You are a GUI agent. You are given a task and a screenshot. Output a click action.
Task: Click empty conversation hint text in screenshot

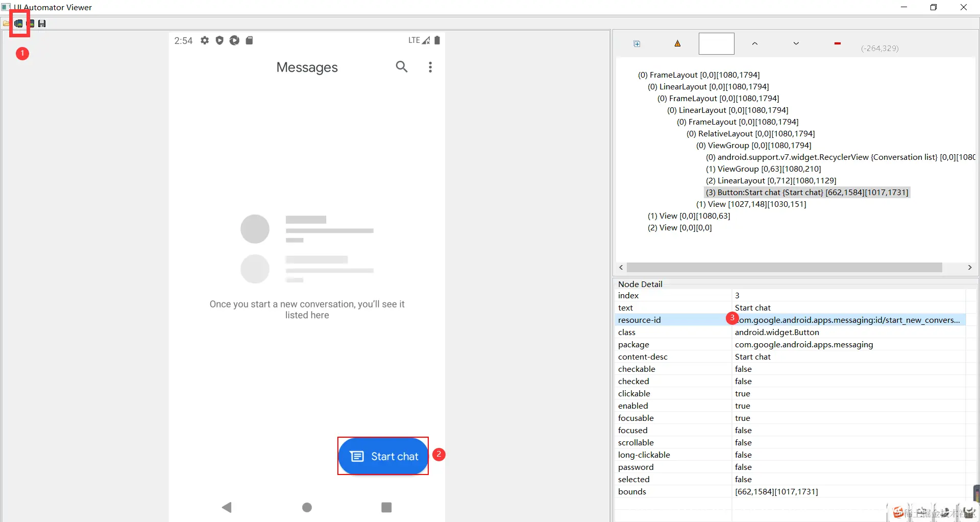click(307, 310)
